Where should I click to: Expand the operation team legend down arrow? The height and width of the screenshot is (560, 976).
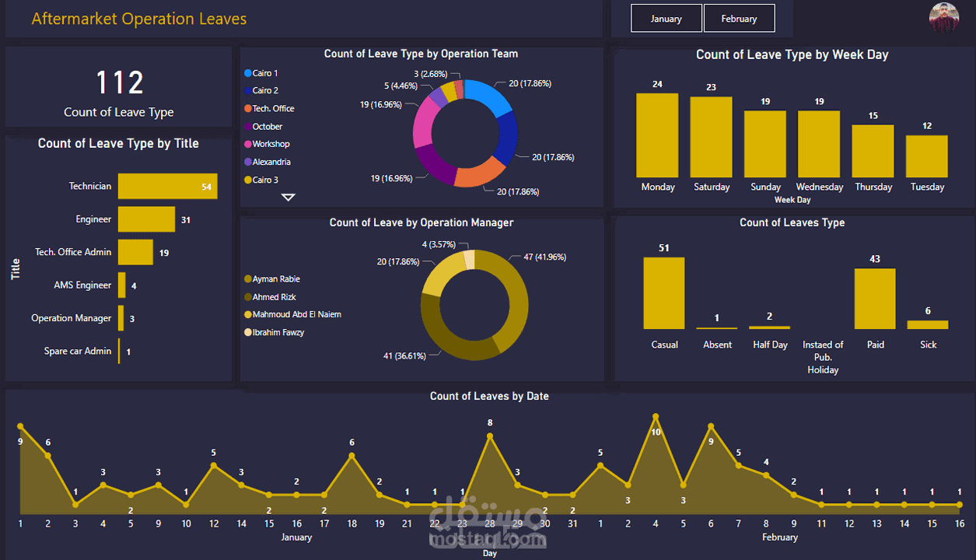tap(288, 198)
